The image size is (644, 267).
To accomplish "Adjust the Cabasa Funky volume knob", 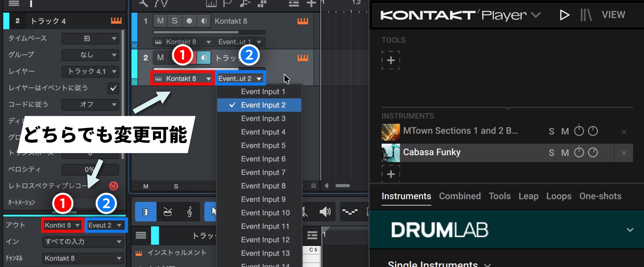I will [579, 152].
